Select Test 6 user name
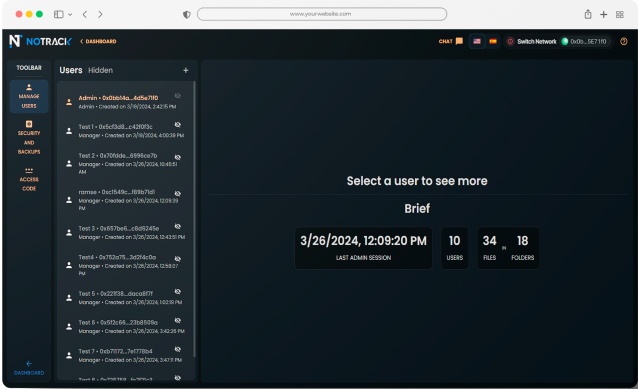 [118, 322]
